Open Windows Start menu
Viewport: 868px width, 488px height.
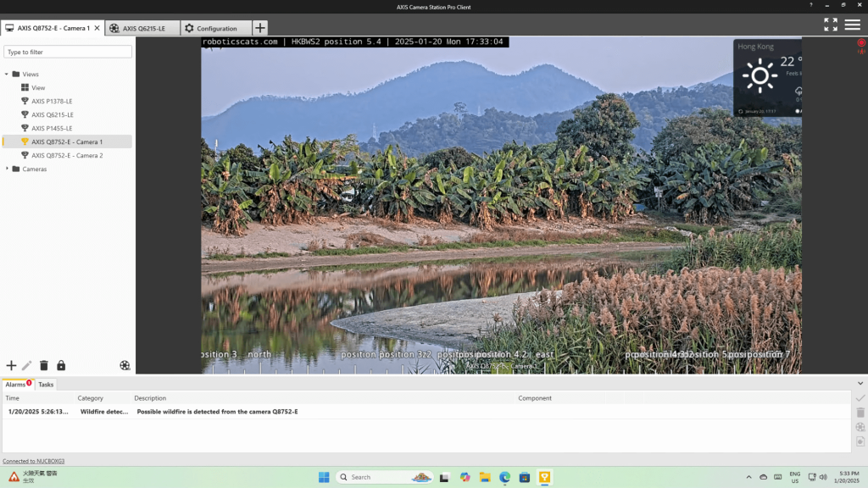point(324,477)
